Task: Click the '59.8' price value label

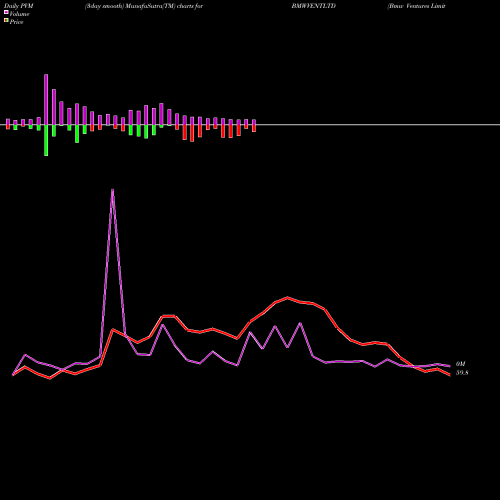Action: click(462, 373)
